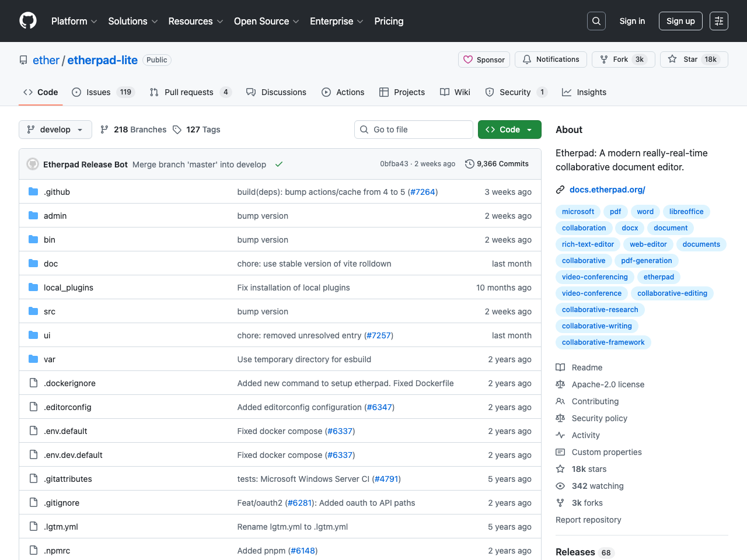Click the search magnifier icon in header
The height and width of the screenshot is (560, 747).
(x=596, y=21)
